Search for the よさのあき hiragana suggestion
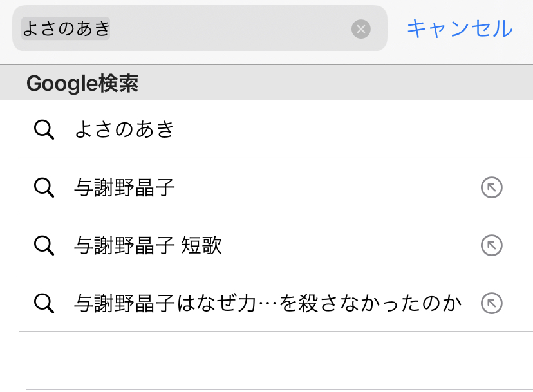 [x=125, y=129]
